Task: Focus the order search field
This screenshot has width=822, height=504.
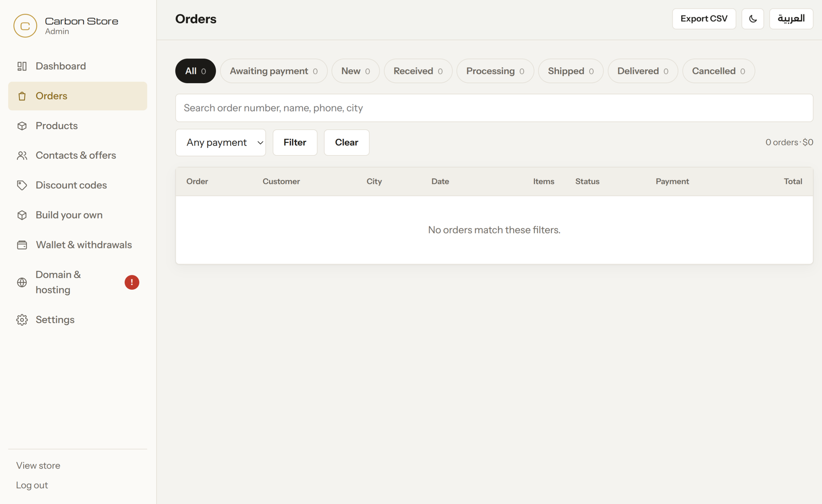Action: 494,108
